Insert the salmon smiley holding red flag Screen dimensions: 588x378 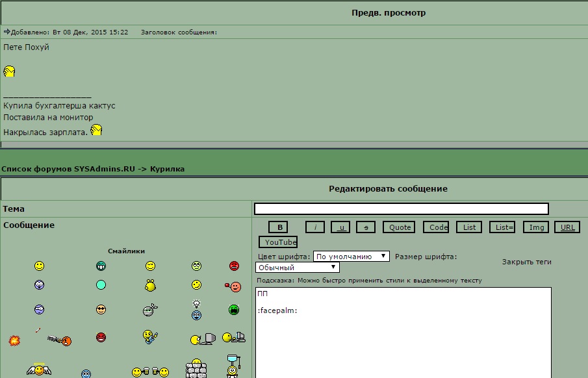tap(233, 287)
